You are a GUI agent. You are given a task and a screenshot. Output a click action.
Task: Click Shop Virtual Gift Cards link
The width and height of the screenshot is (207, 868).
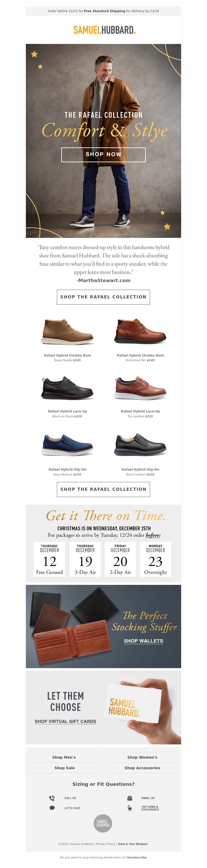(x=65, y=721)
